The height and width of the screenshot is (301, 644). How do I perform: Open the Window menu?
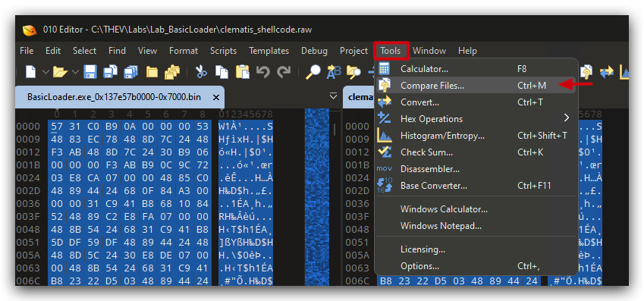tap(429, 51)
